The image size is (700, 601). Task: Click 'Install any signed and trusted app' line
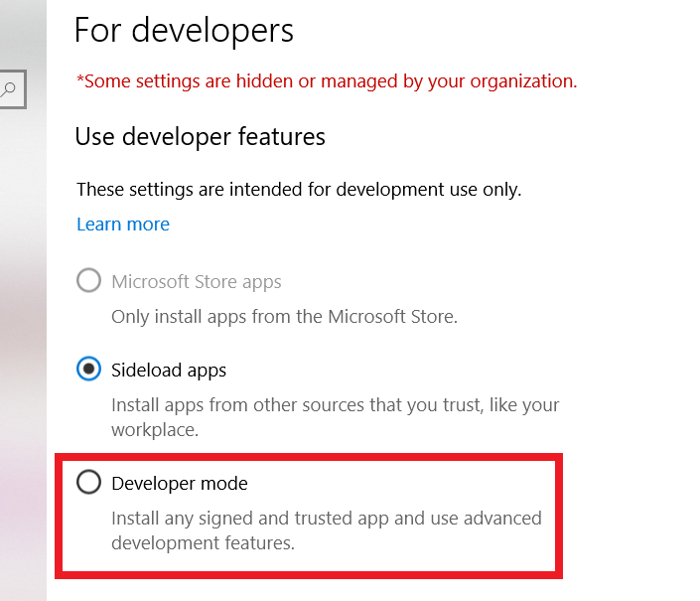(x=326, y=519)
